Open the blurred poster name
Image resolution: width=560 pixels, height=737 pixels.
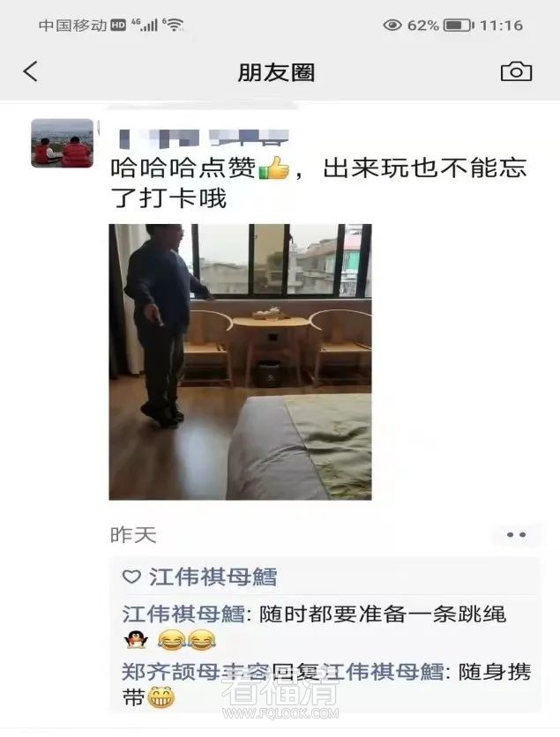point(203,138)
